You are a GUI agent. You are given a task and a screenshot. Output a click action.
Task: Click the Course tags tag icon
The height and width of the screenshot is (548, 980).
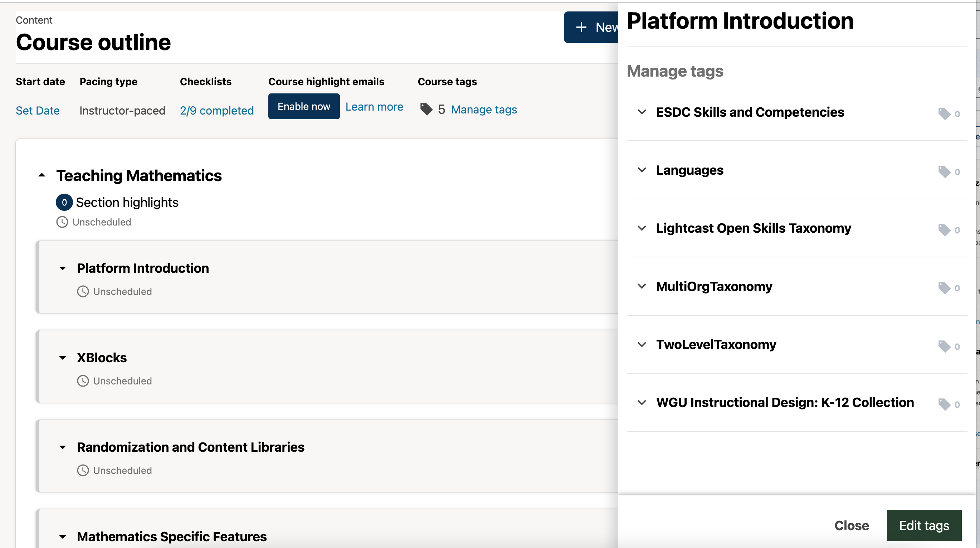coord(426,109)
